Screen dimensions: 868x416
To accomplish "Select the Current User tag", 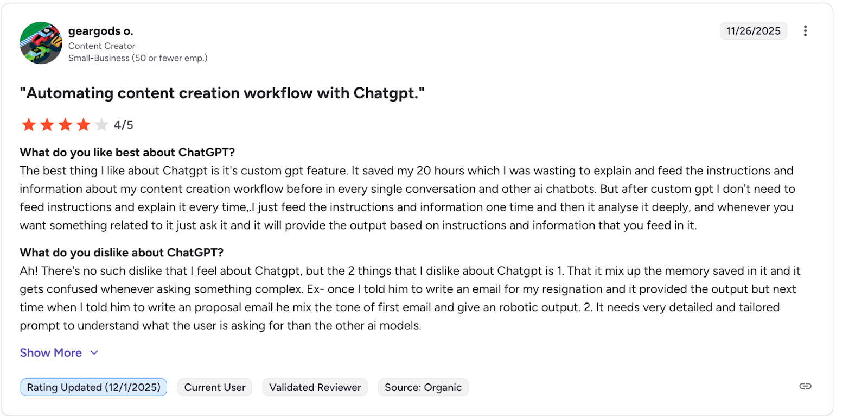I will (x=214, y=387).
